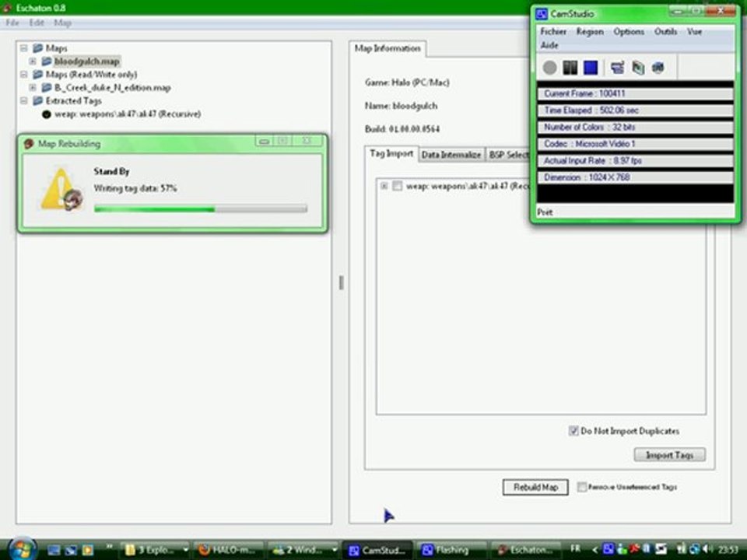This screenshot has width=747, height=560.
Task: Click the warning icon in Map Rebuilding dialog
Action: [61, 190]
